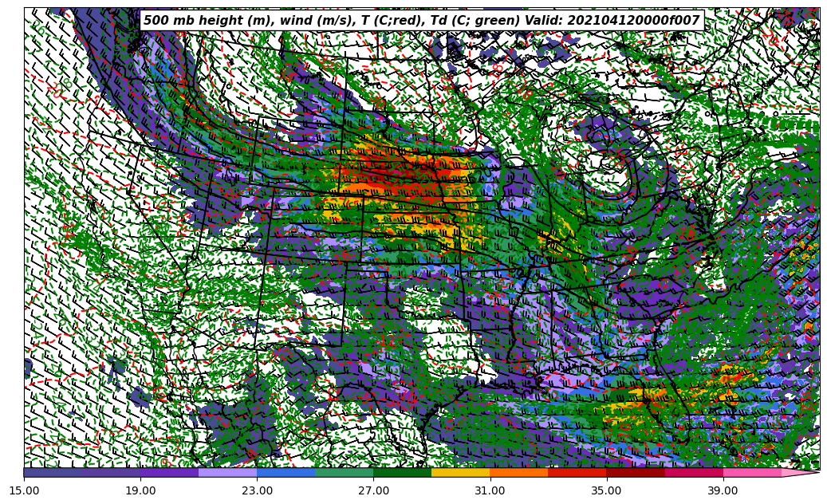827x504 pixels.
Task: Click the 31.00 colorbar tick label
Action: point(490,491)
